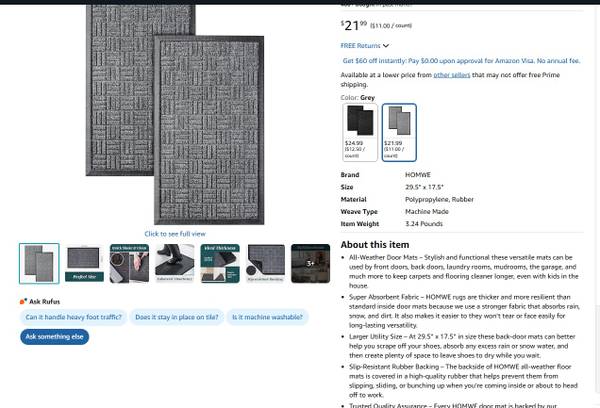The width and height of the screenshot is (600, 408).
Task: Click the large grey door mats image
Action: [175, 115]
